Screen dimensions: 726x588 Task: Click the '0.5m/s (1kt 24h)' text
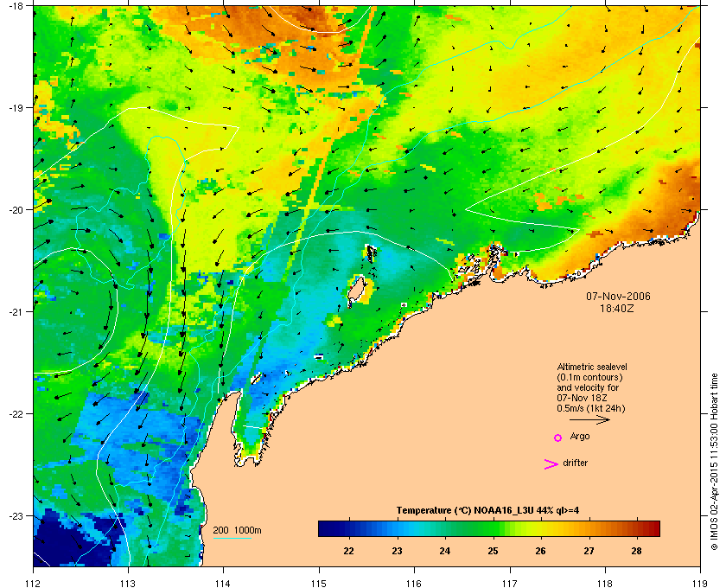click(x=591, y=408)
